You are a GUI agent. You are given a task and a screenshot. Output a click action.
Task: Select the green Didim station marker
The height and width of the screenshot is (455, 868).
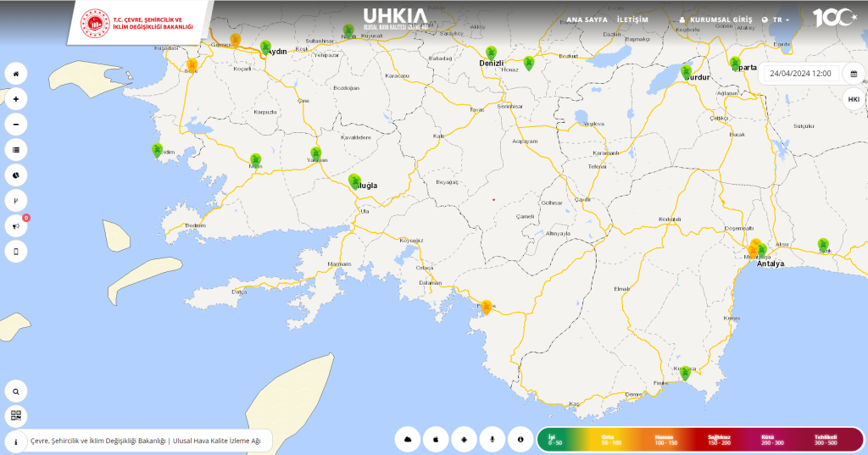pos(157,151)
